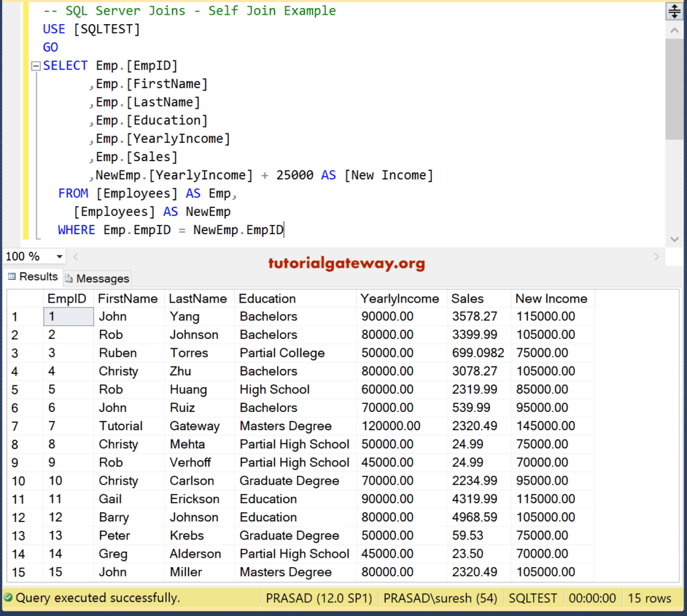The image size is (687, 616).
Task: Click the horizontal scroll left arrow
Action: coord(76,256)
